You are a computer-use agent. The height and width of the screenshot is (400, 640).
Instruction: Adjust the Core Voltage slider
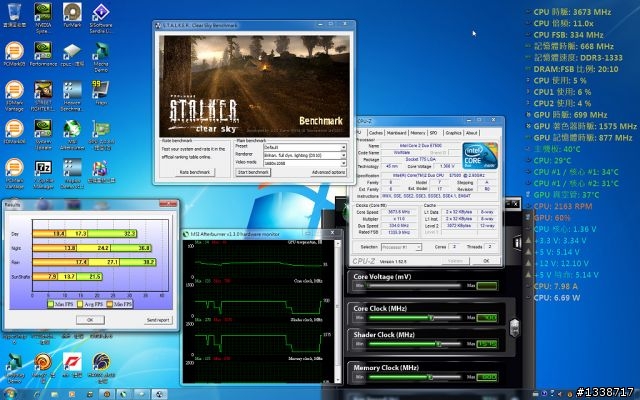point(413,285)
